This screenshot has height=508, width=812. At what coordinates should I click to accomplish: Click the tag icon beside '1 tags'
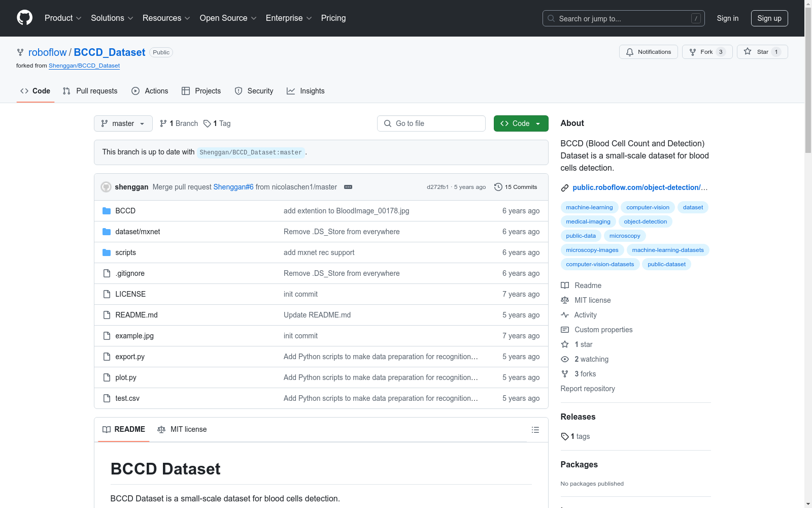(x=565, y=436)
